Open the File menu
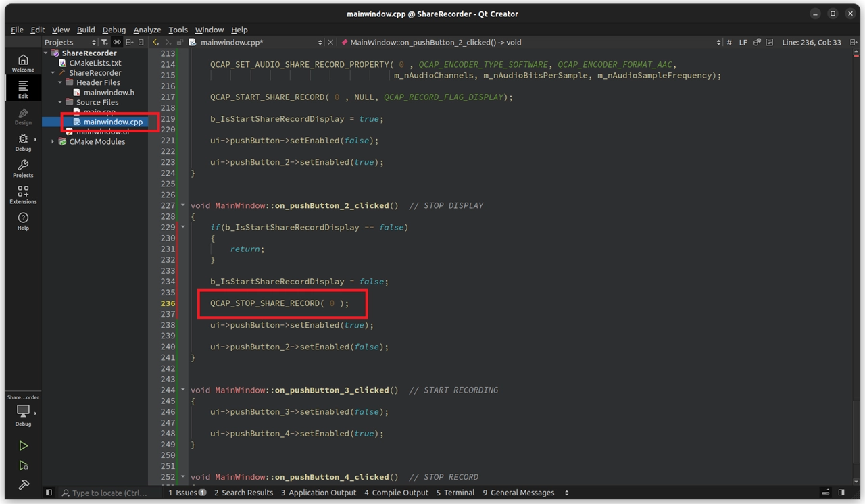Screen dimensions: 865x504 (x=17, y=30)
